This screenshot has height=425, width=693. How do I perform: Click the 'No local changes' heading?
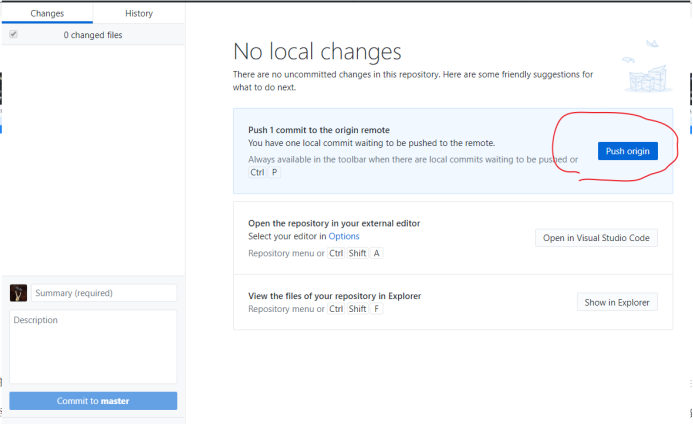(x=317, y=51)
